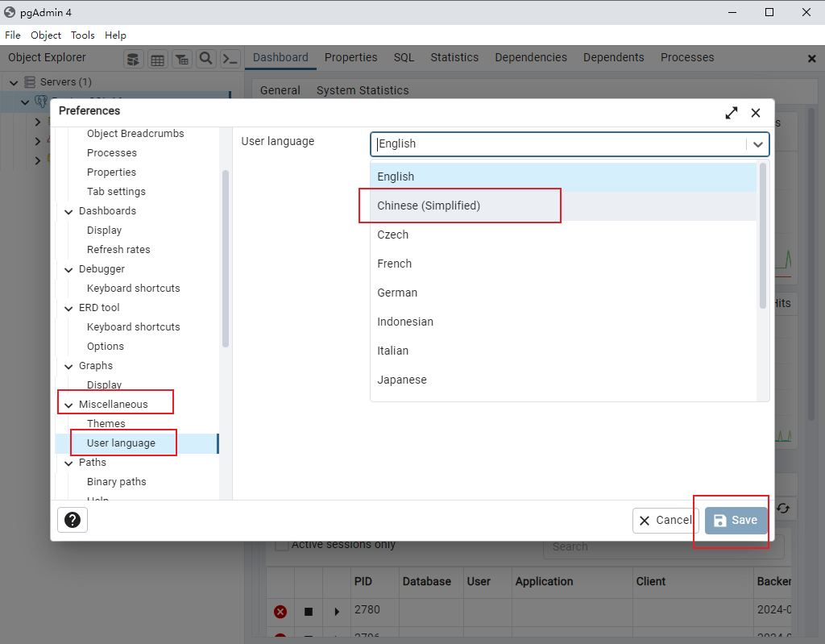Image resolution: width=825 pixels, height=644 pixels.
Task: Launch the PSQL terminal icon
Action: click(230, 57)
